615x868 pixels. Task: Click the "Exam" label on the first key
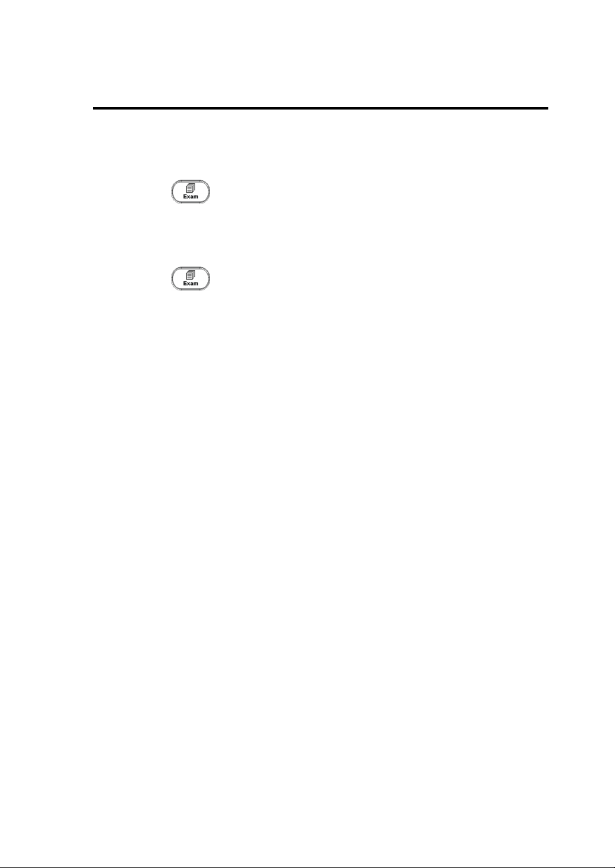[x=191, y=197]
